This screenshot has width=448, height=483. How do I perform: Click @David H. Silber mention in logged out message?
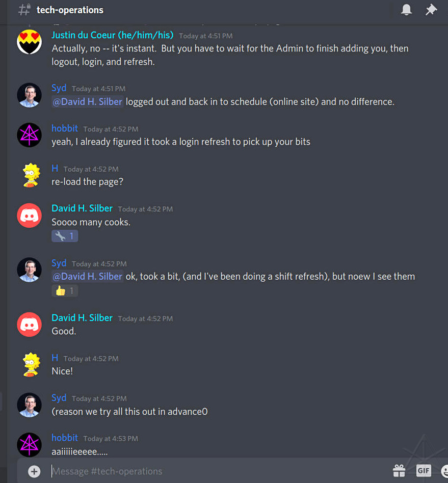(x=87, y=102)
